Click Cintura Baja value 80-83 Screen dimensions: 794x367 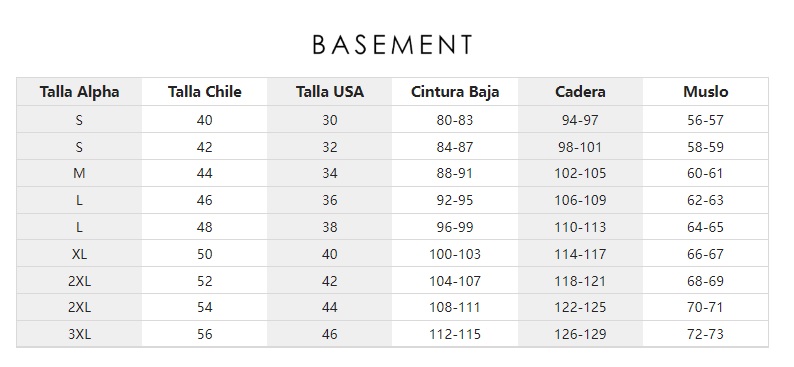(455, 120)
